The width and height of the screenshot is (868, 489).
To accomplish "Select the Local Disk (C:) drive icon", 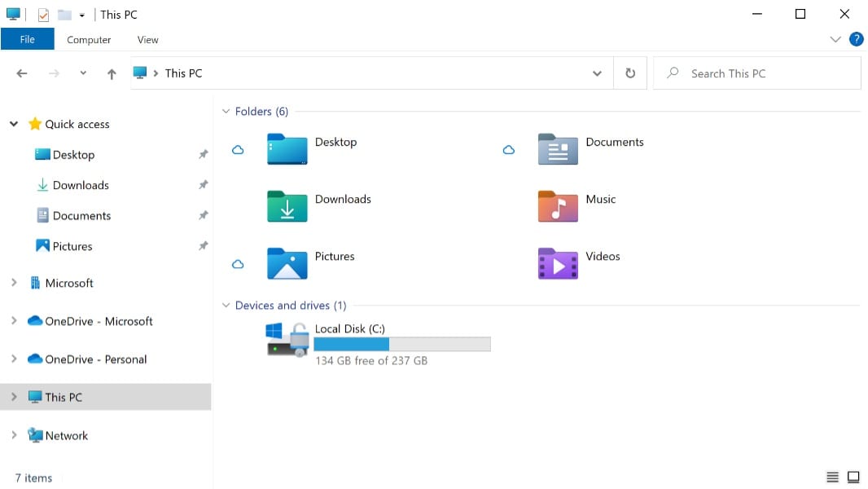I will 287,338.
